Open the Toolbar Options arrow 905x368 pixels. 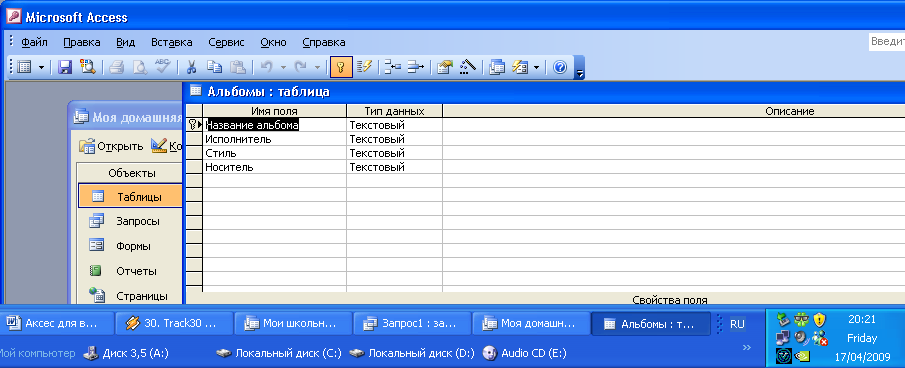pos(580,68)
